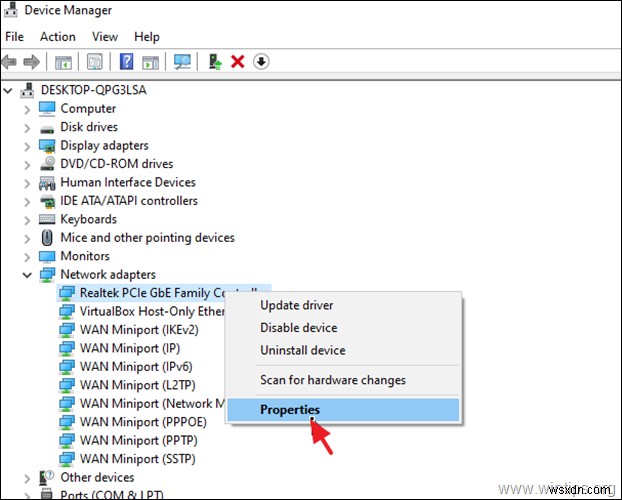The height and width of the screenshot is (500, 622).
Task: Select WAN Miniport (PPPOE)
Action: (143, 422)
